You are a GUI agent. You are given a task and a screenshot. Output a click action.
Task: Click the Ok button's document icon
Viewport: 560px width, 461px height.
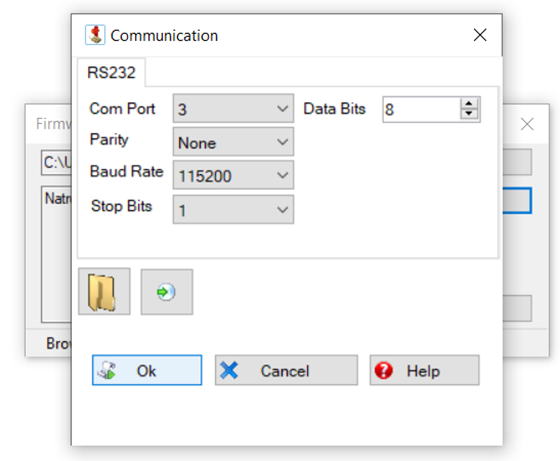click(x=107, y=370)
